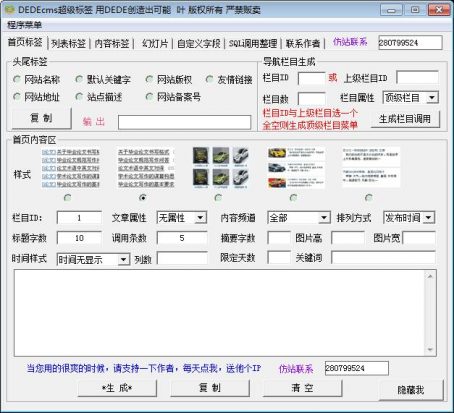Click the 栏目ID field in 导航栏目生成
Image resolution: width=454 pixels, height=413 pixels.
[311, 79]
